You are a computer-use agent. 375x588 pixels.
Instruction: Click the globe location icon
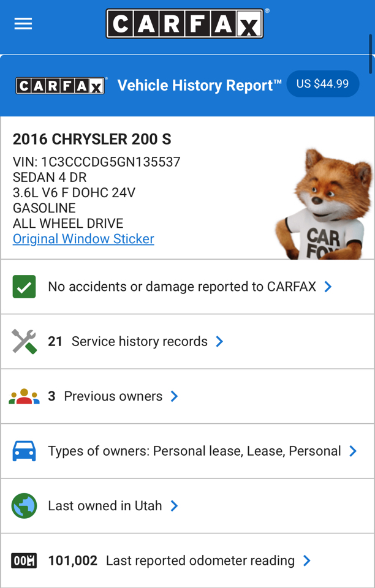24,506
